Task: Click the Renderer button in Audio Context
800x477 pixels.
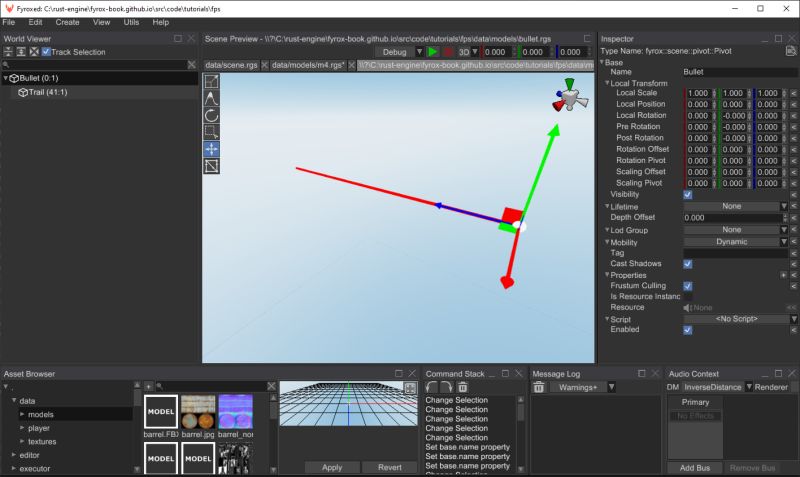Action: [x=771, y=387]
